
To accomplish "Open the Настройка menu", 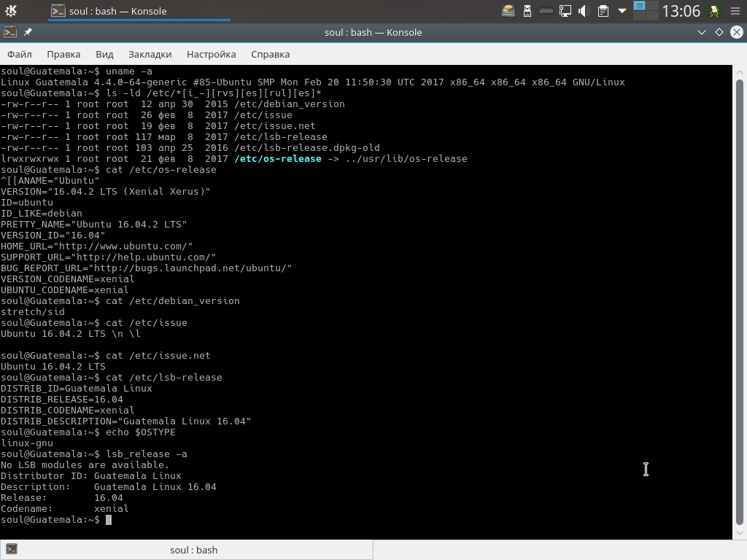I will pyautogui.click(x=211, y=54).
